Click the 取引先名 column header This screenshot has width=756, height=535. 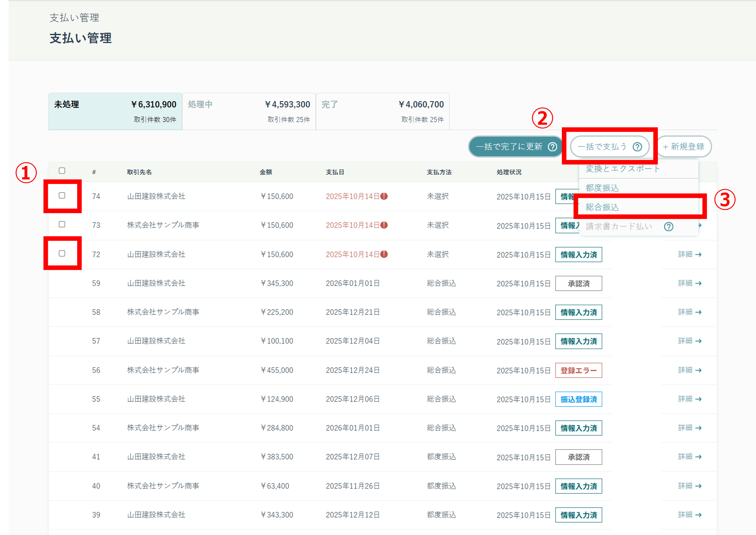(x=139, y=172)
